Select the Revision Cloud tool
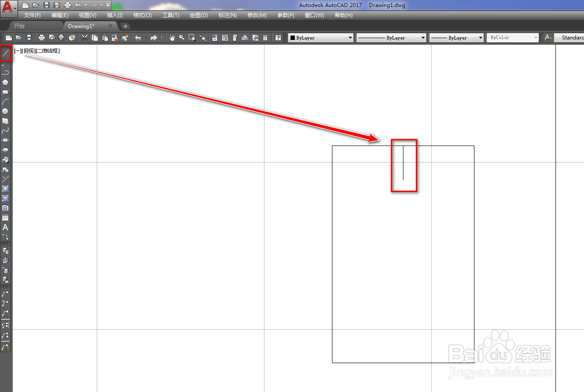Screen dimensions: 584x392 5,121
